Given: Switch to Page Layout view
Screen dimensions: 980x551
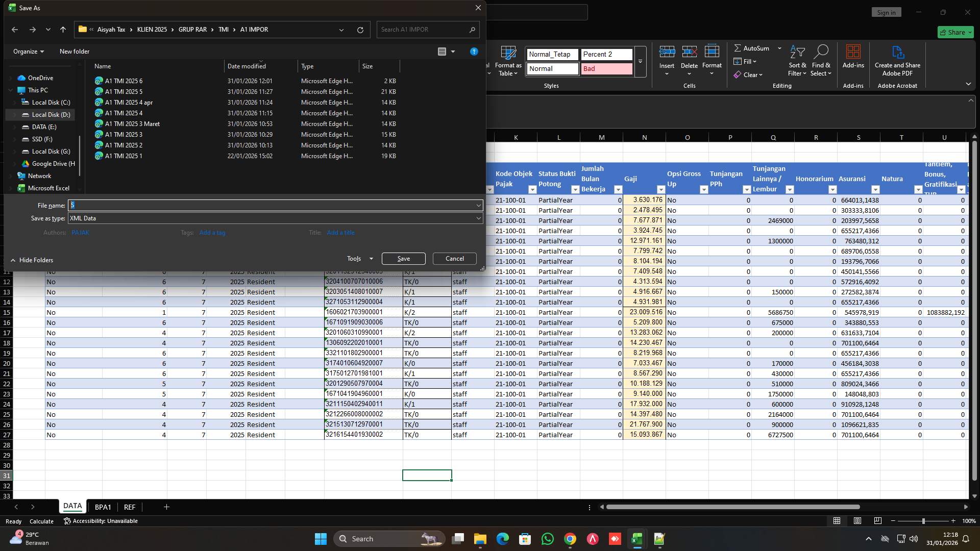Looking at the screenshot, I should pos(857,521).
